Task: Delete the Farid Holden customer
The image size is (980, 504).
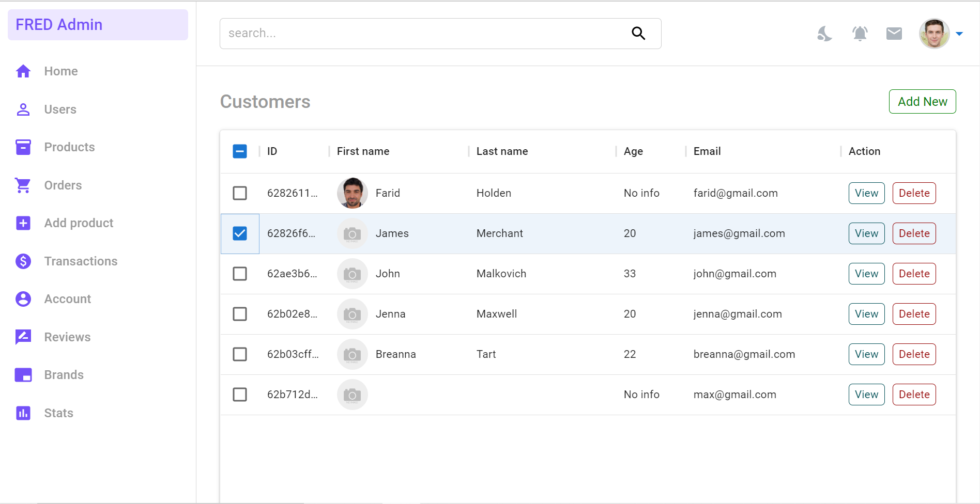Action: click(x=914, y=193)
